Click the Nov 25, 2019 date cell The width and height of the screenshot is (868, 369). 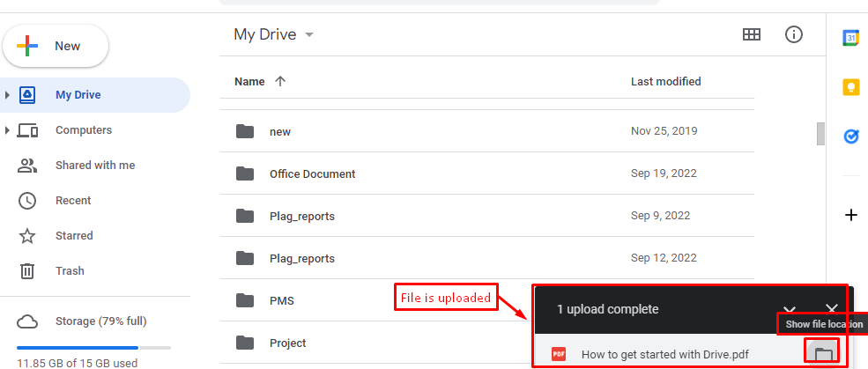point(664,131)
